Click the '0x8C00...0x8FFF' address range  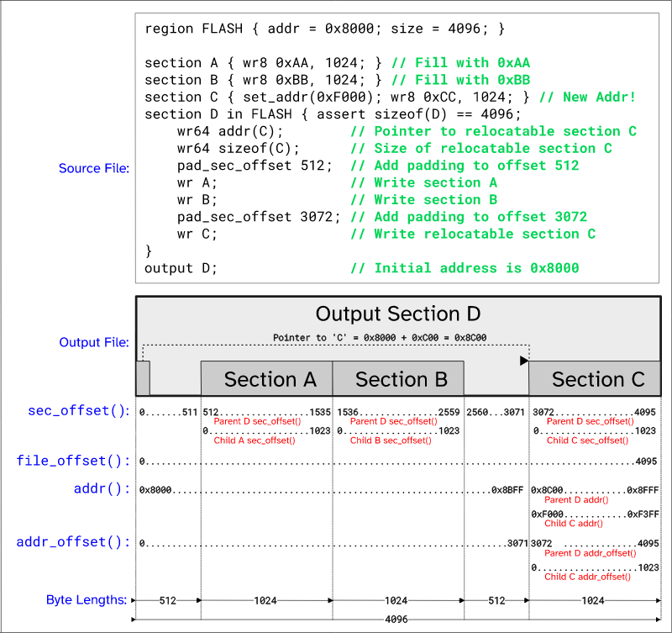click(595, 490)
